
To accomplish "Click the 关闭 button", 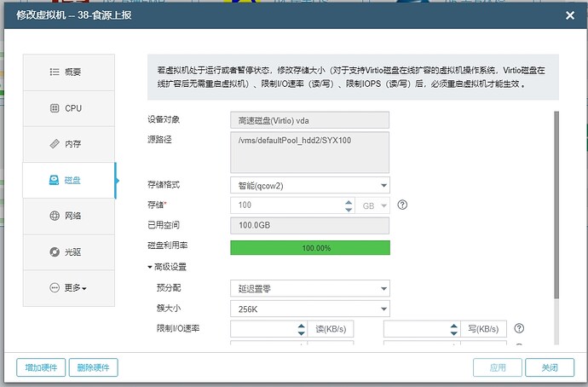I will pos(543,367).
